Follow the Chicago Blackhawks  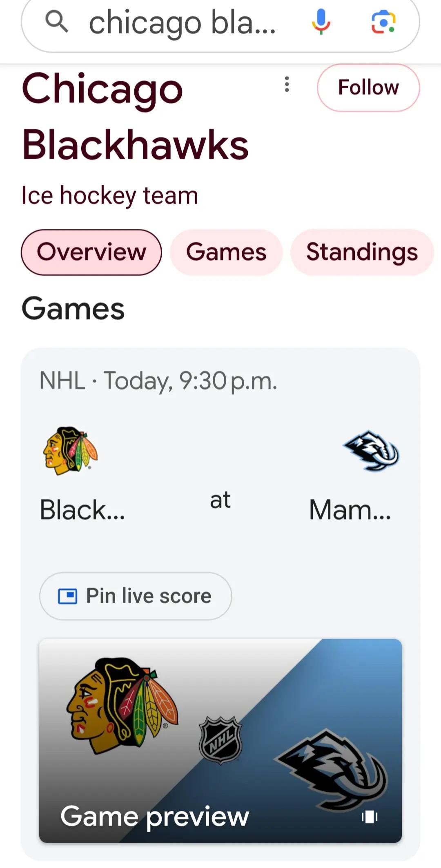pos(368,87)
